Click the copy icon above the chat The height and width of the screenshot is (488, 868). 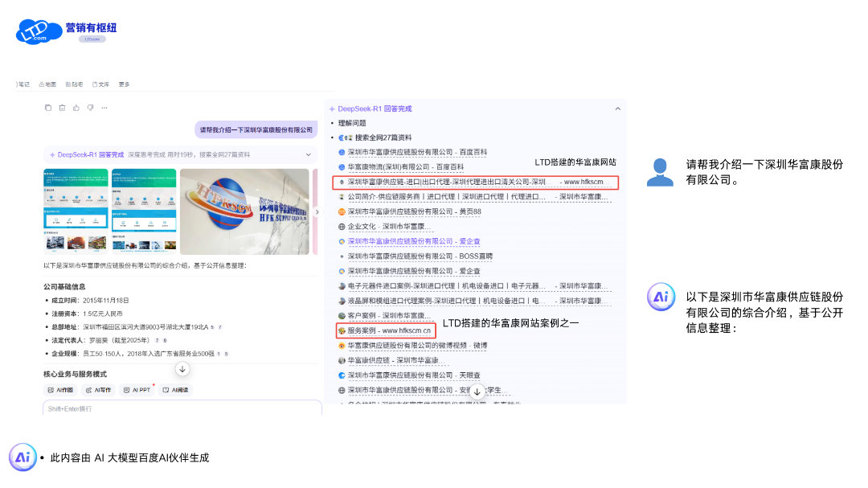48,108
